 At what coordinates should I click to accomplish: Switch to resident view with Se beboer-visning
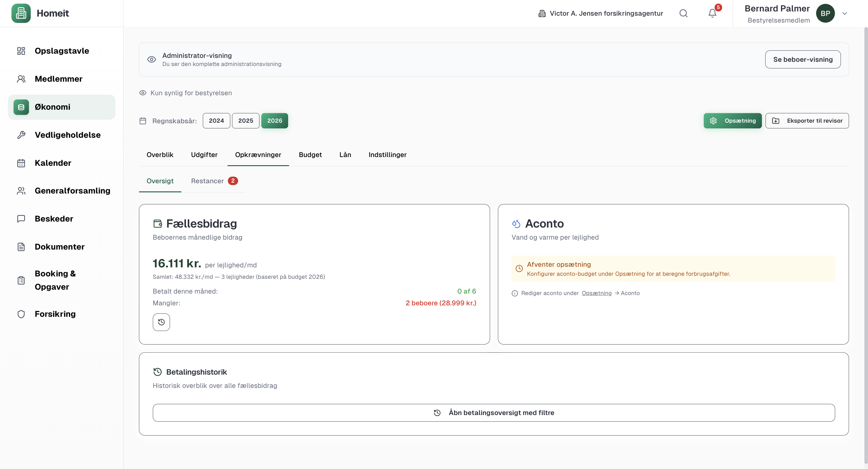click(803, 59)
